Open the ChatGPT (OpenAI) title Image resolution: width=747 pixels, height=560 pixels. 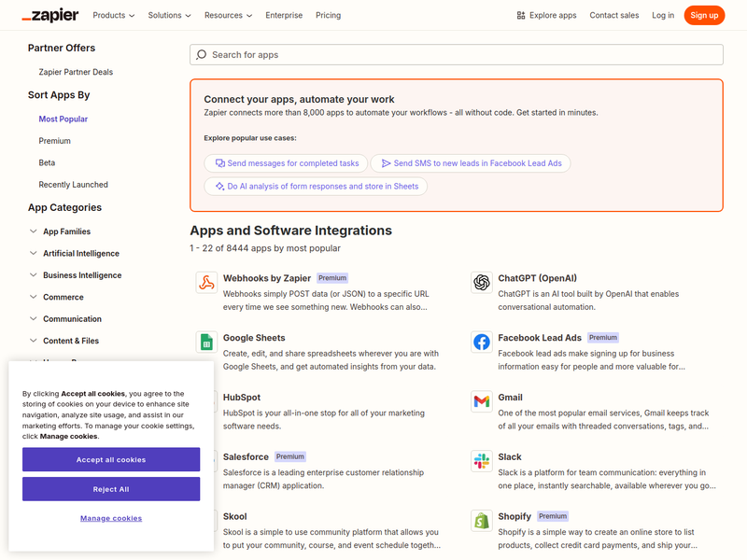(x=538, y=278)
